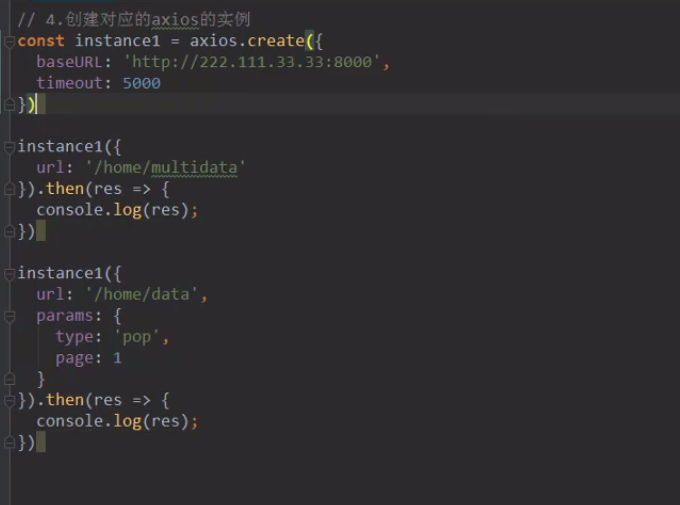680x505 pixels.
Task: Click the '/home/data' string
Action: [141, 295]
